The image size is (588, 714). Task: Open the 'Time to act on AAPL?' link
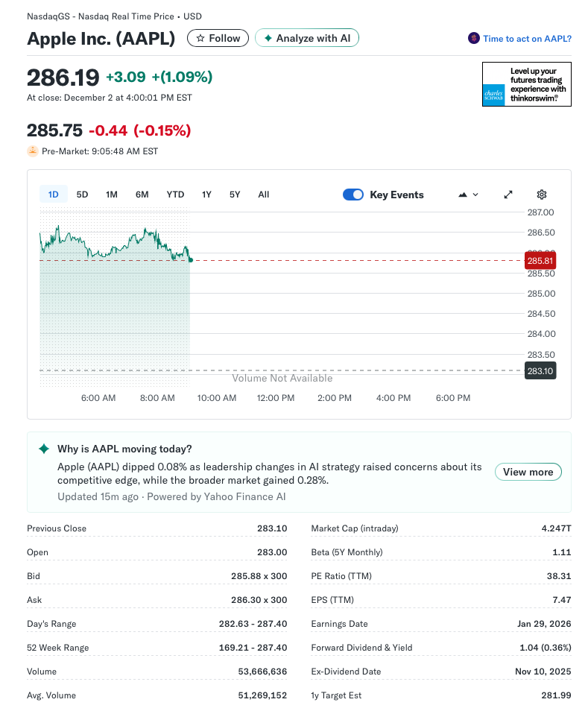(526, 39)
